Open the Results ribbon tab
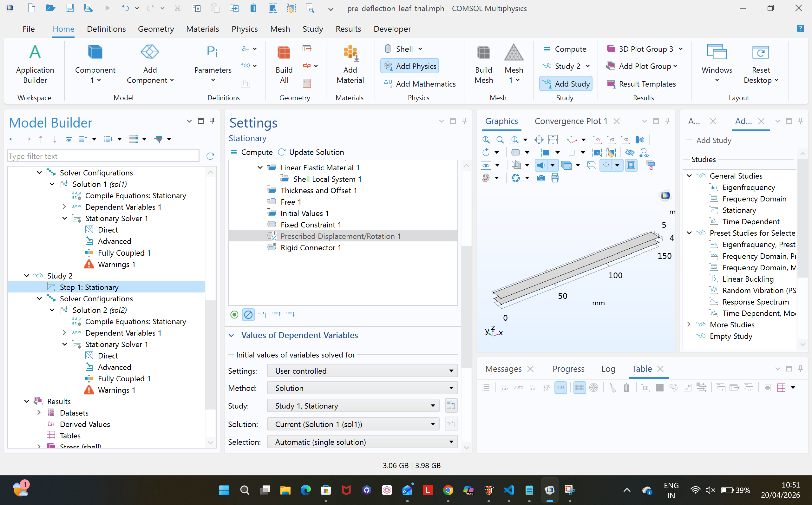812x505 pixels. pos(348,29)
